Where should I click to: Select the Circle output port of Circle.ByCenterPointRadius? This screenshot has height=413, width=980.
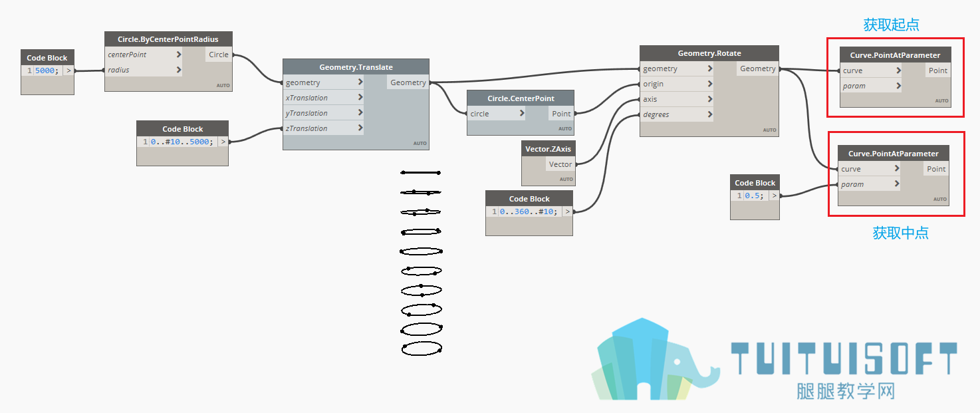(x=219, y=55)
